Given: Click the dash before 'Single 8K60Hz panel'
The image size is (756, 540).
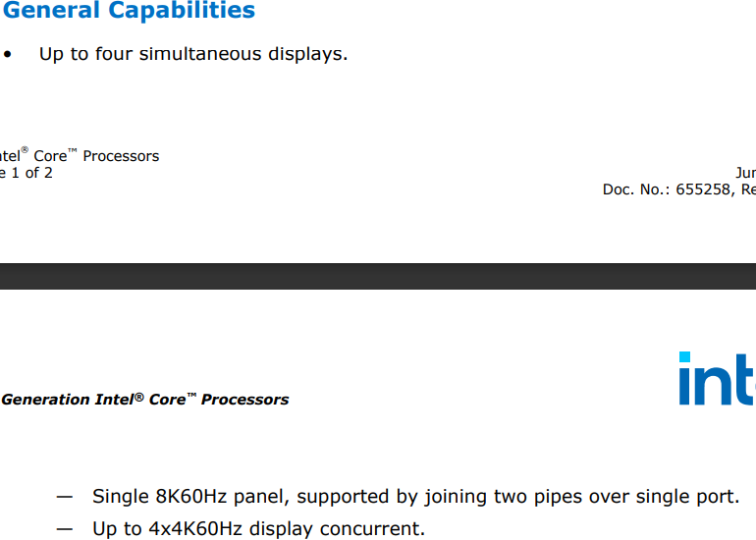Looking at the screenshot, I should tap(65, 497).
